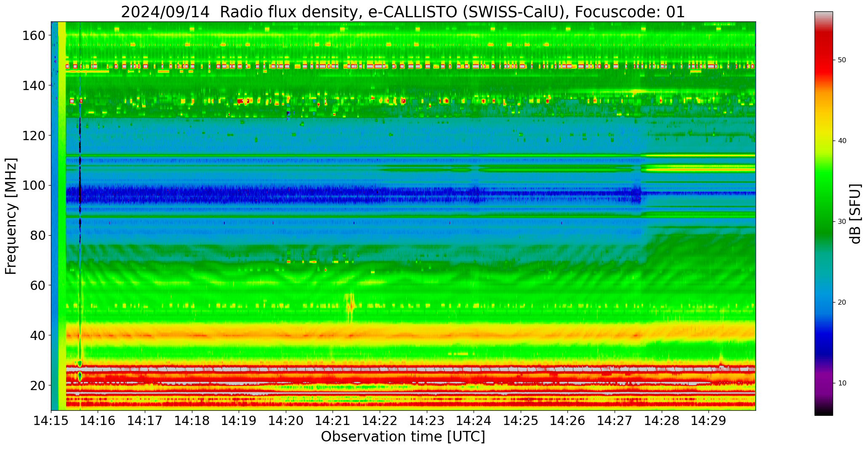The width and height of the screenshot is (868, 449).
Task: Click the colorbar tick value 10
Action: [x=842, y=383]
